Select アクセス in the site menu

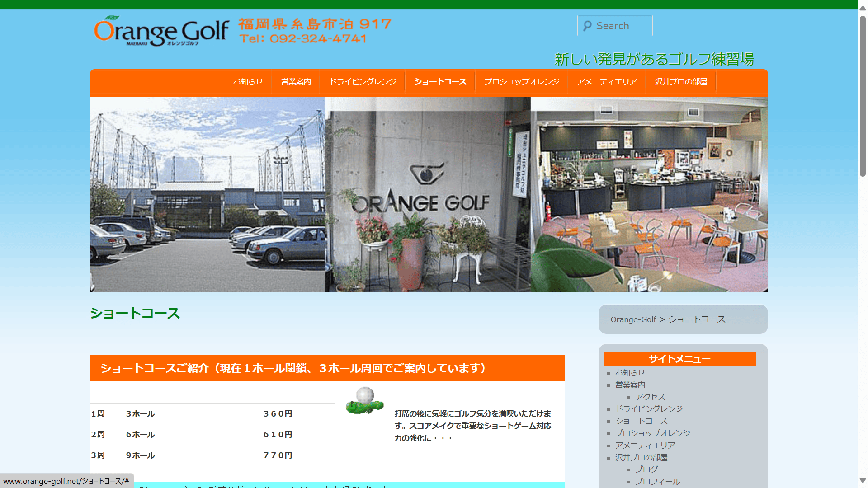[649, 397]
